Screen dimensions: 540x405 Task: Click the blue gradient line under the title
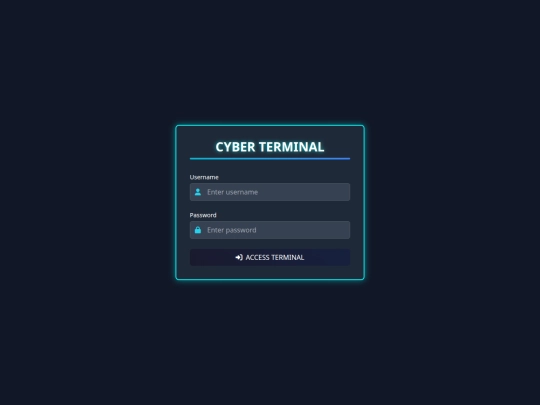[270, 159]
